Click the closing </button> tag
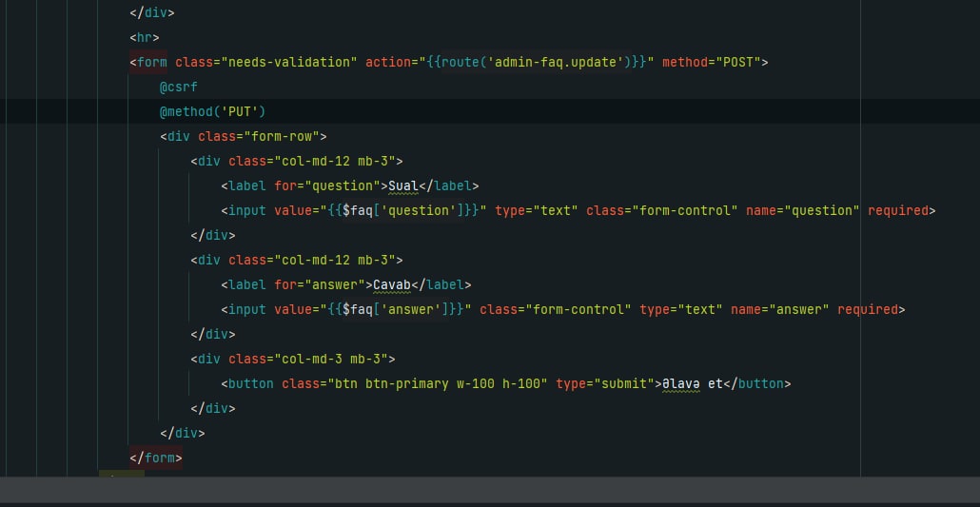The width and height of the screenshot is (980, 507). [756, 384]
